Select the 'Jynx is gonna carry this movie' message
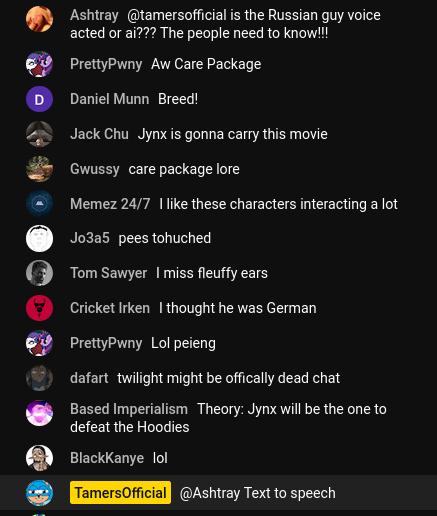Screen dimensions: 437x516 tap(233, 134)
